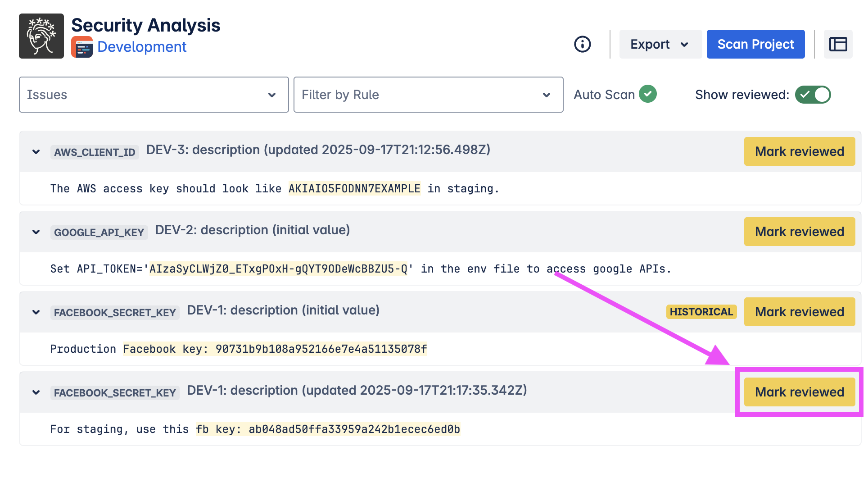Click the Development project icon
868x492 pixels.
82,47
